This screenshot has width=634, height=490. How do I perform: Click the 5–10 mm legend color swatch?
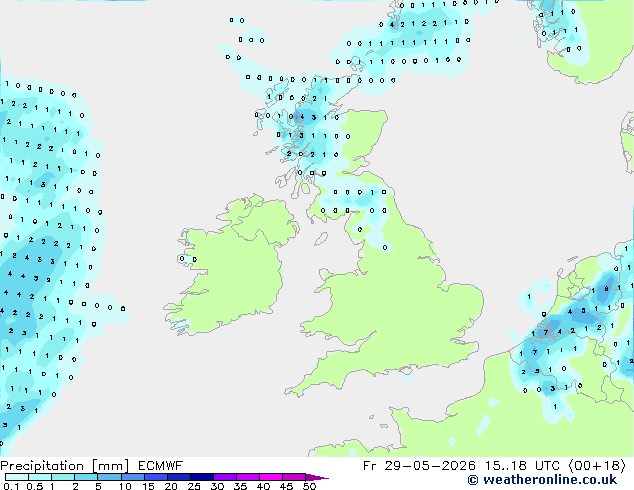click(x=109, y=477)
